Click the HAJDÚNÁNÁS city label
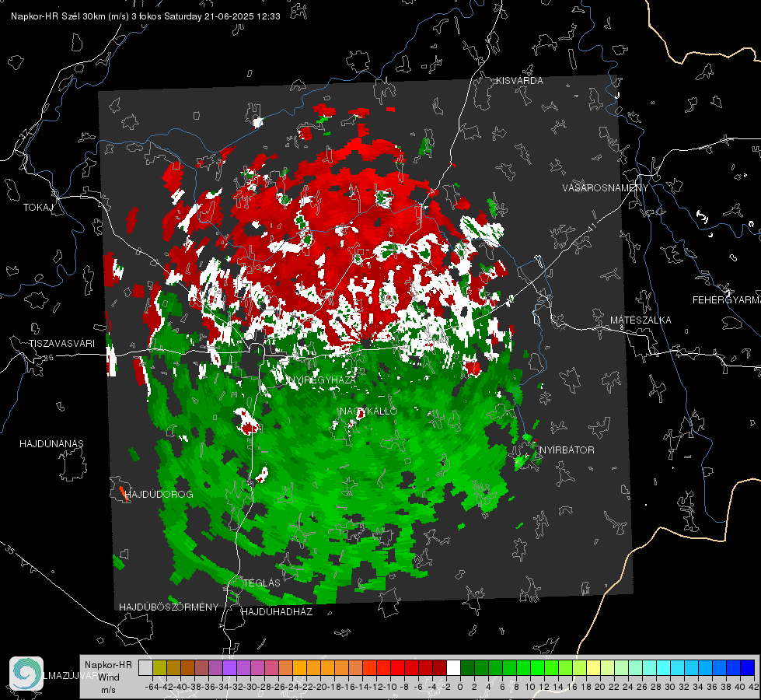The height and width of the screenshot is (700, 761). pos(51,443)
